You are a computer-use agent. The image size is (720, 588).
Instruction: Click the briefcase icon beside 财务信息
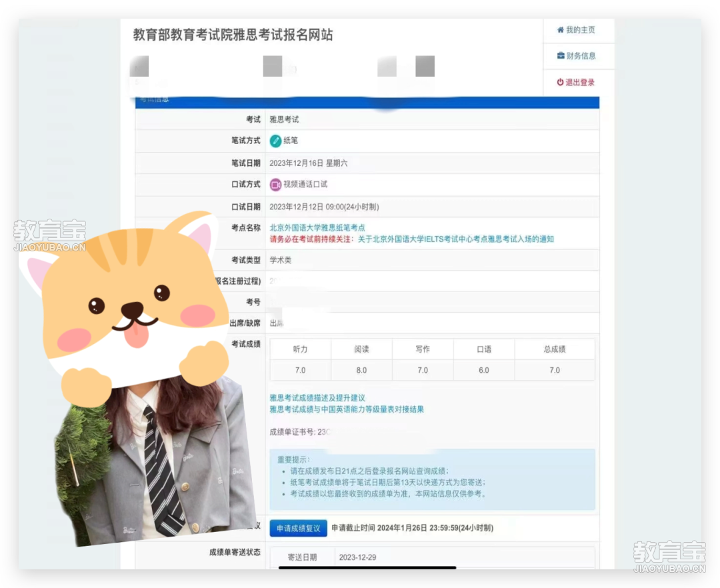pos(561,55)
